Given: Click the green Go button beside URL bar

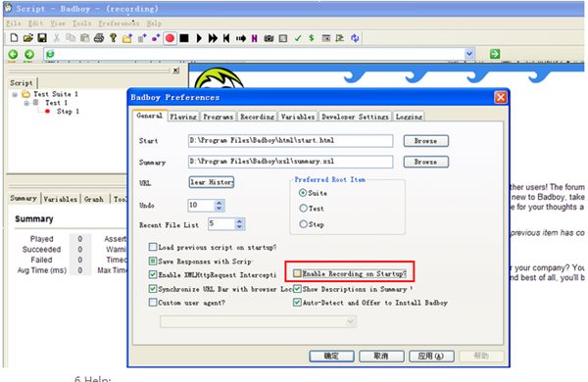Looking at the screenshot, I should [495, 54].
